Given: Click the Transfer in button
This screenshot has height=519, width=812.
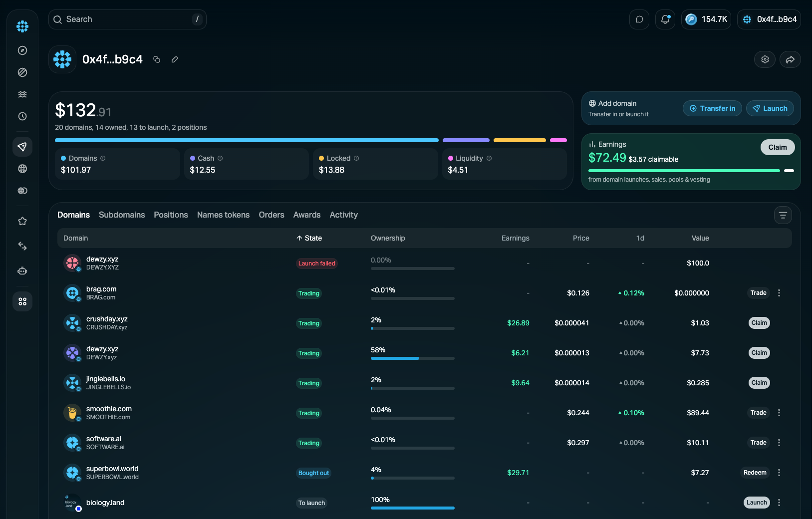Looking at the screenshot, I should click(712, 108).
